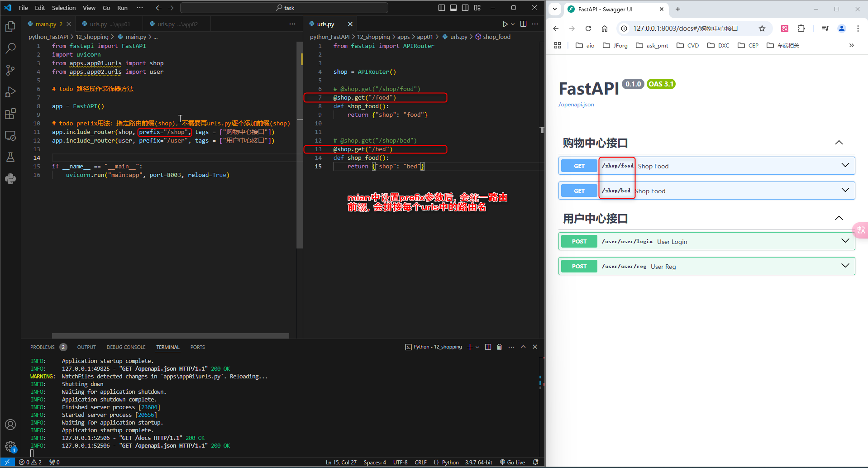Expand the GET /shop/food operation
868x468 pixels.
point(845,165)
